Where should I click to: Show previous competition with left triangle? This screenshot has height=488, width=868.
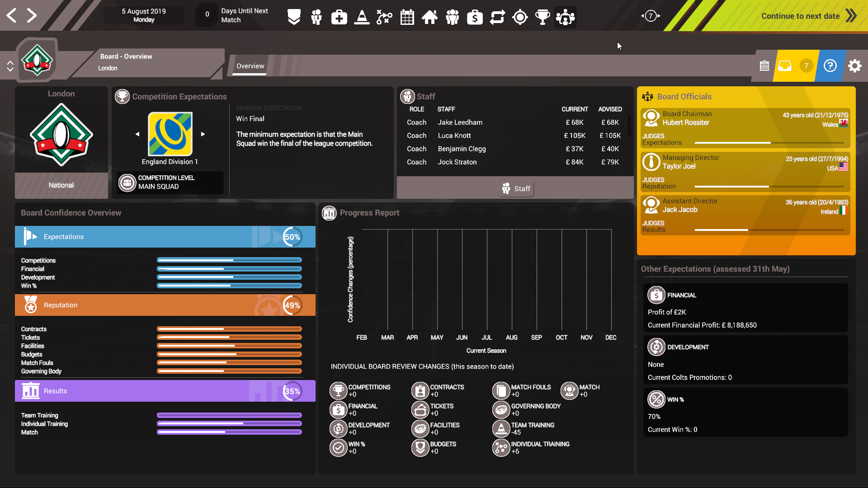click(137, 134)
